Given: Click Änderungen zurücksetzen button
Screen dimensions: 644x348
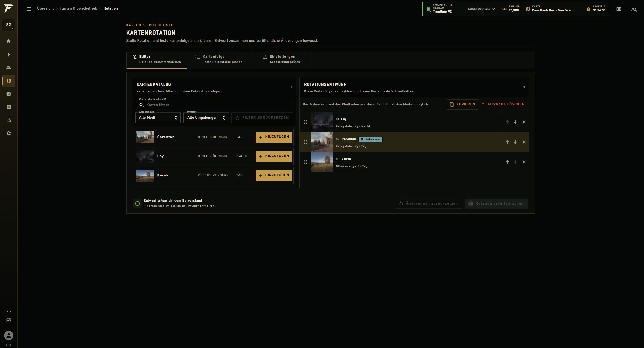Looking at the screenshot, I should [429, 204].
